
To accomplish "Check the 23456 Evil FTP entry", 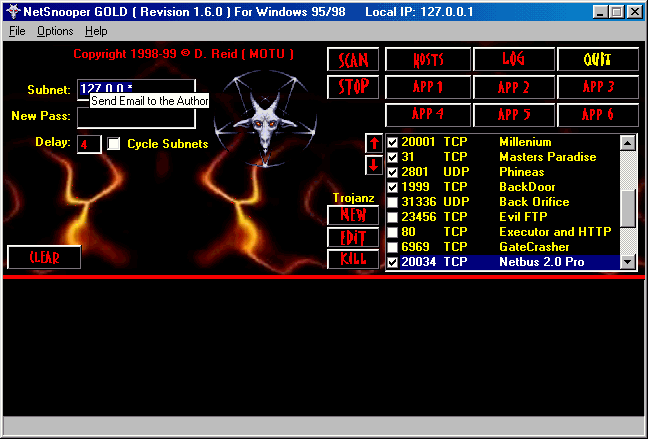I will 393,217.
